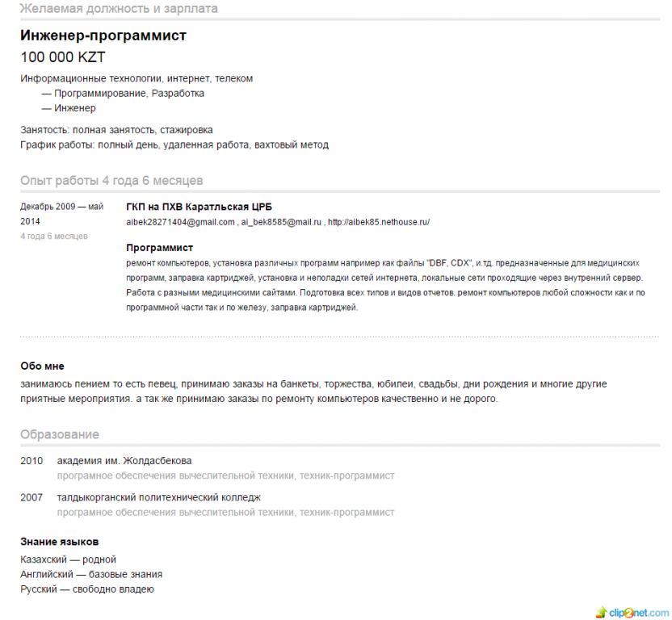Screen dimensions: 672x620
Task: Select the Инженер-программист job title heading
Action: point(103,36)
